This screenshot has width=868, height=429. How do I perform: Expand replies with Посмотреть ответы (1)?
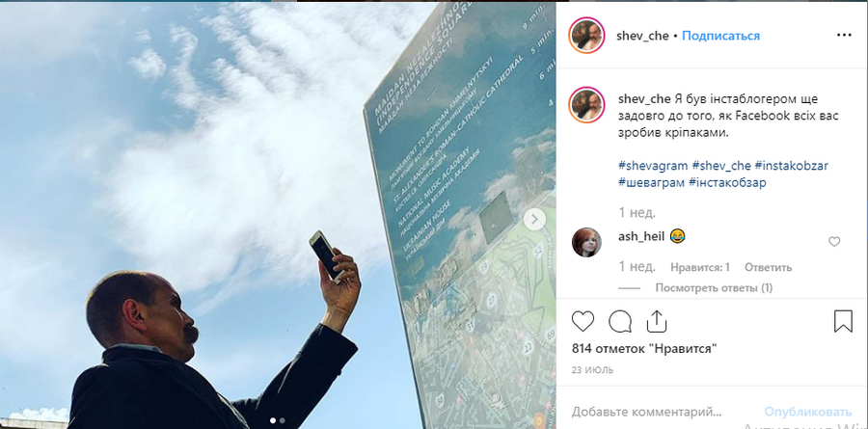click(714, 288)
